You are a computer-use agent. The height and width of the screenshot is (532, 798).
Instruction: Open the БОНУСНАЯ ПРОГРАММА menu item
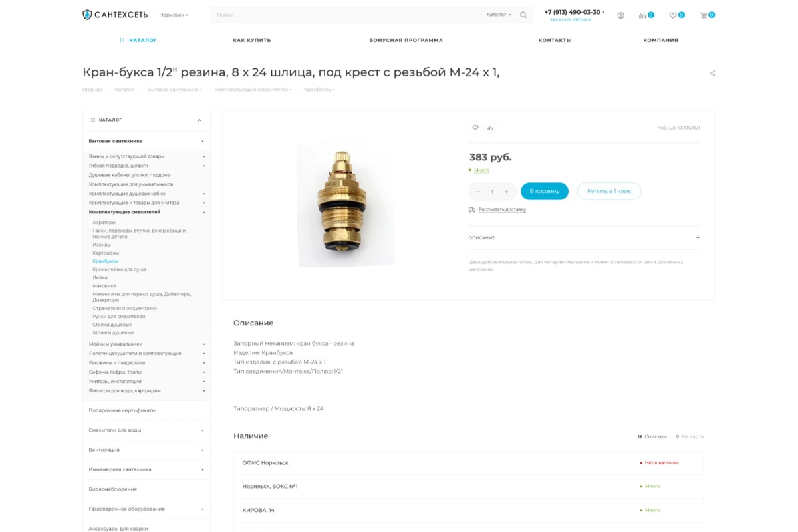(x=406, y=40)
